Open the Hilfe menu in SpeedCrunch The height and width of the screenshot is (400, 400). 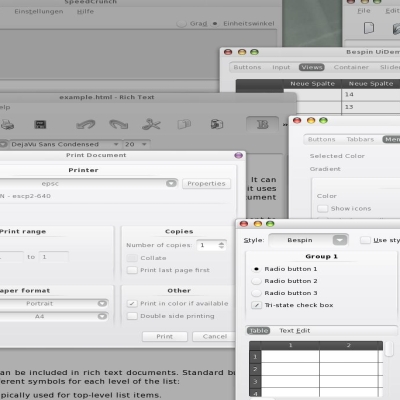coord(85,11)
